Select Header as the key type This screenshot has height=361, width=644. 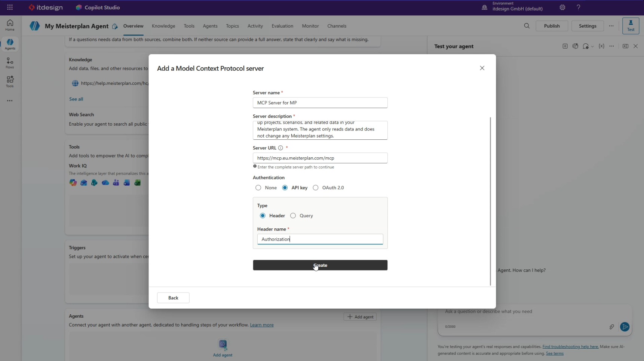[x=263, y=216]
